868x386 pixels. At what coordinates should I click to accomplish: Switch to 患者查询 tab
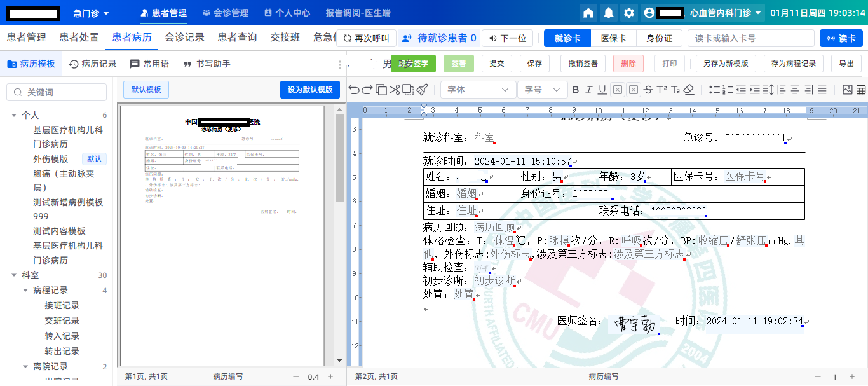click(x=237, y=38)
